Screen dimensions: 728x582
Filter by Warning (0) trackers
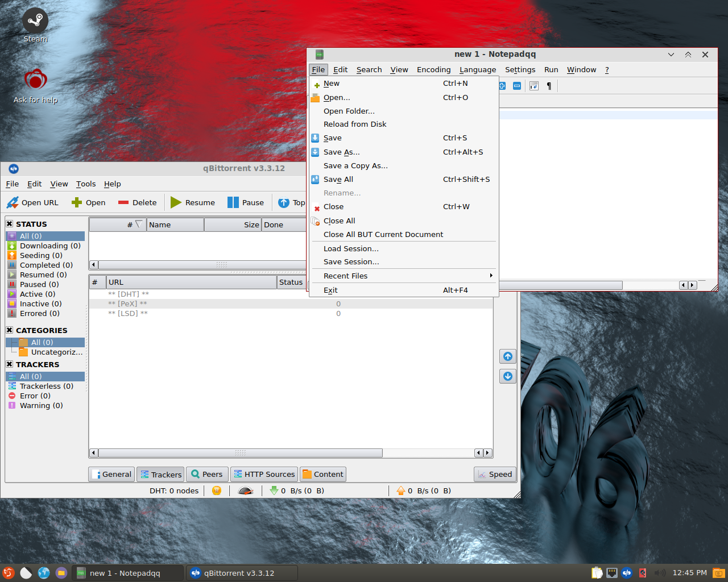45,405
